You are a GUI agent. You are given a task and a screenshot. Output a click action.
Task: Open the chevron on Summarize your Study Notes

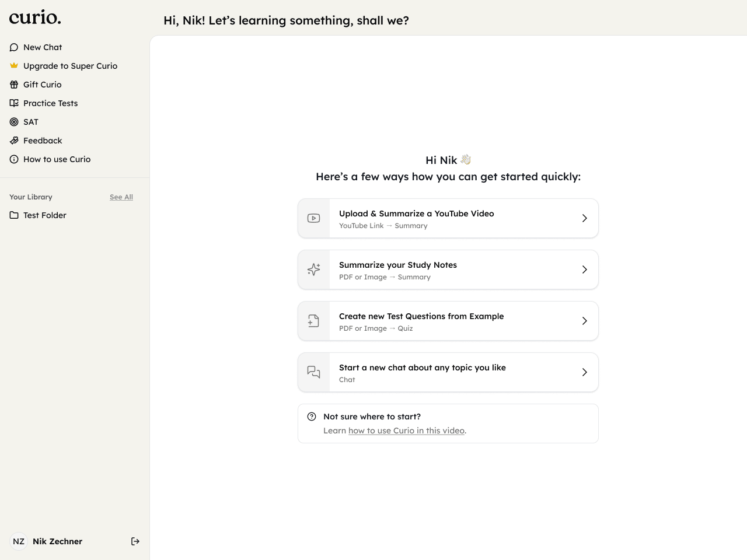coord(584,269)
